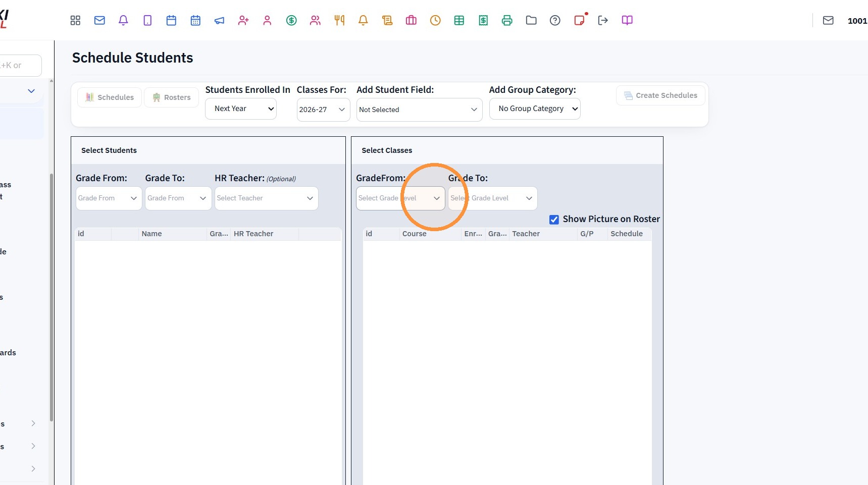The image size is (868, 485).
Task: Open the purple tablet device icon
Action: point(147,20)
